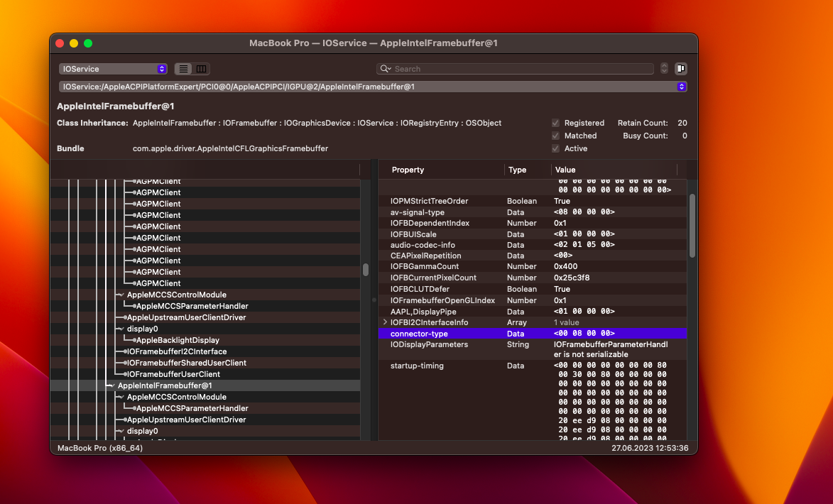Image resolution: width=833 pixels, height=504 pixels.
Task: Select the audio-codec-info property
Action: click(423, 245)
